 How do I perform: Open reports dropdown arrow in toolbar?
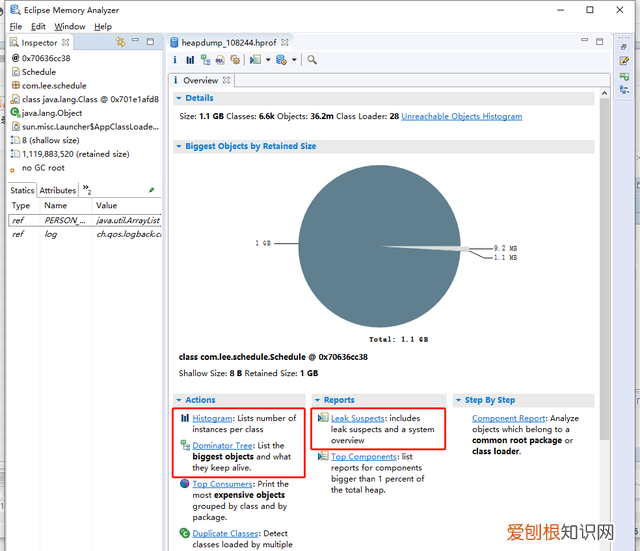coord(268,60)
